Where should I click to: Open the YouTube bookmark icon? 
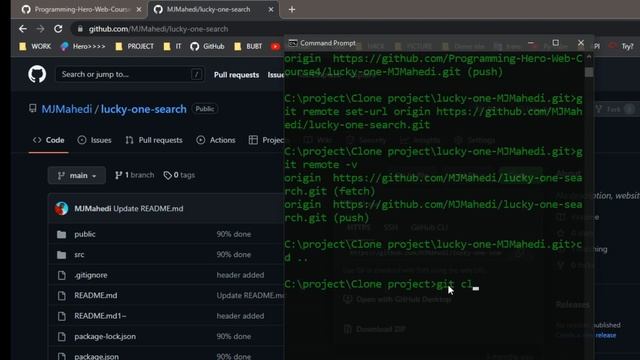(x=276, y=47)
